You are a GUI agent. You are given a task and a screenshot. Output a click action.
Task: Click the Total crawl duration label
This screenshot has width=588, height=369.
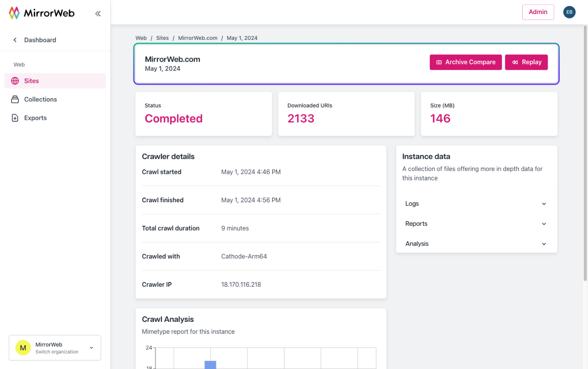(x=171, y=228)
